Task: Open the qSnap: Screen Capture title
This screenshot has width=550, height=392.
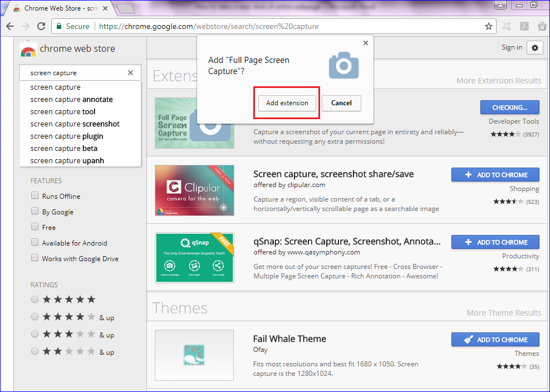Action: (x=347, y=242)
